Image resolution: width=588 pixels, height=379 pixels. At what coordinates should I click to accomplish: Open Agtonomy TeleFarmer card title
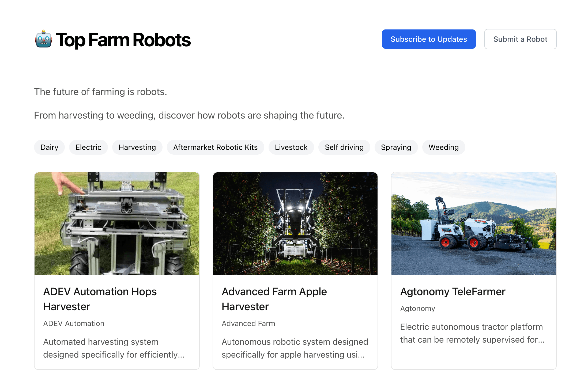453,291
